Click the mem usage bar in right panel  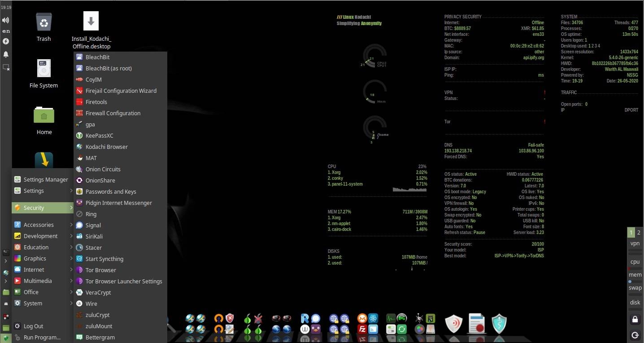(x=635, y=282)
